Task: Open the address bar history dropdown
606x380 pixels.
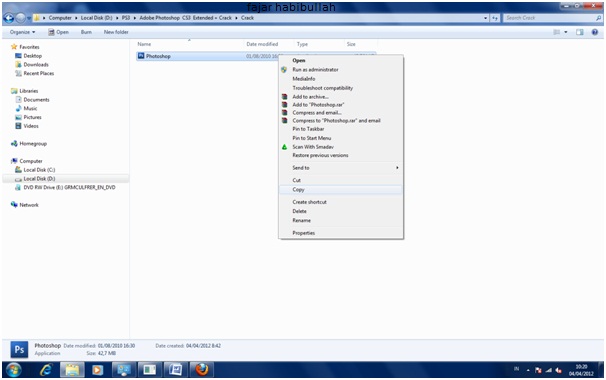Action: [x=486, y=18]
